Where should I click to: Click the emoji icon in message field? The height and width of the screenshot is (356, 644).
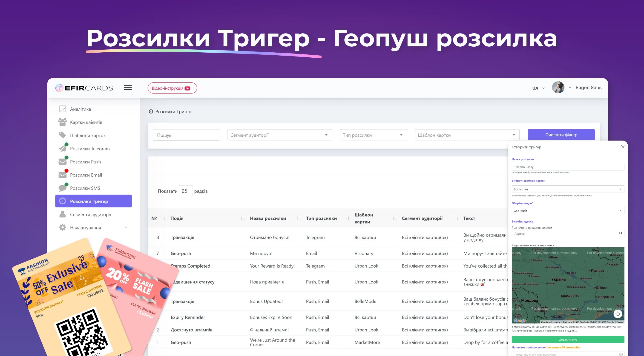point(621,354)
